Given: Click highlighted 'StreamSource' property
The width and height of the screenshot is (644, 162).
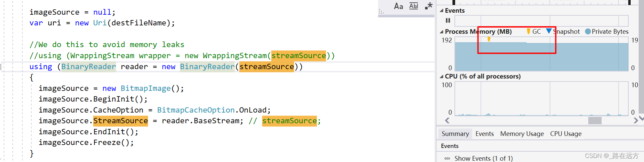Looking at the screenshot, I should click(x=120, y=121).
